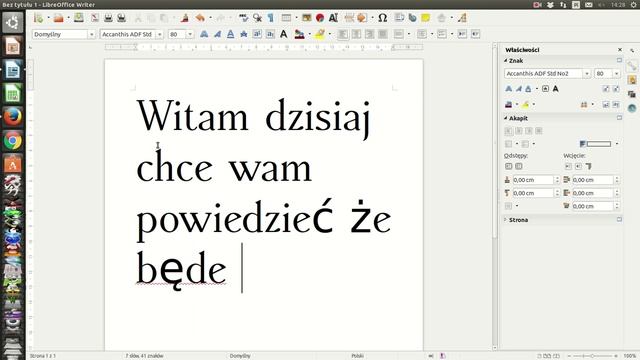
Task: Open sidebar Styles and Formatting tab
Action: 632,80
